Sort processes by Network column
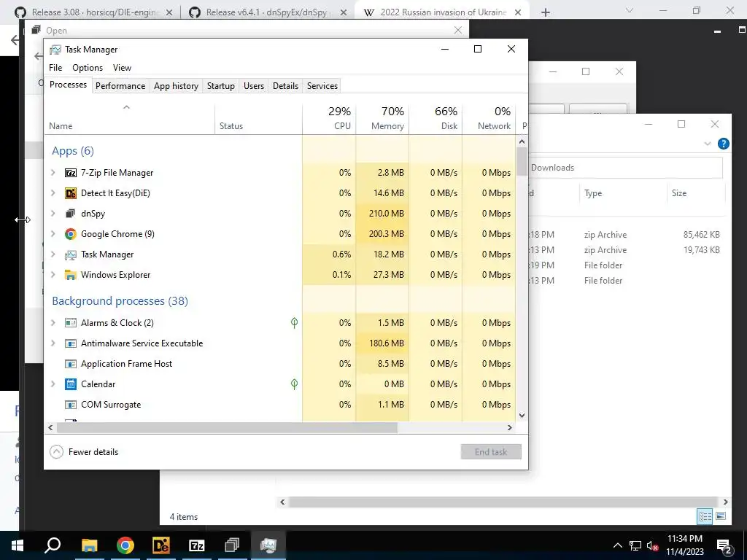 (x=489, y=118)
